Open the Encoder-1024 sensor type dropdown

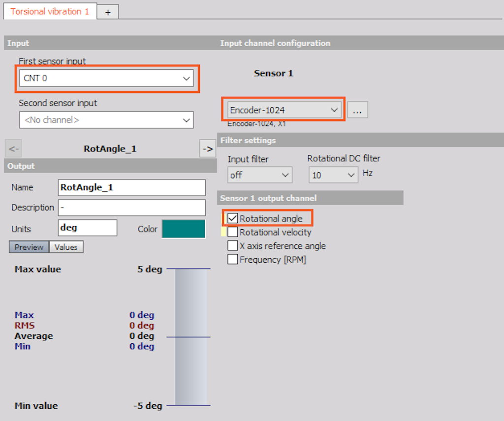(x=284, y=110)
